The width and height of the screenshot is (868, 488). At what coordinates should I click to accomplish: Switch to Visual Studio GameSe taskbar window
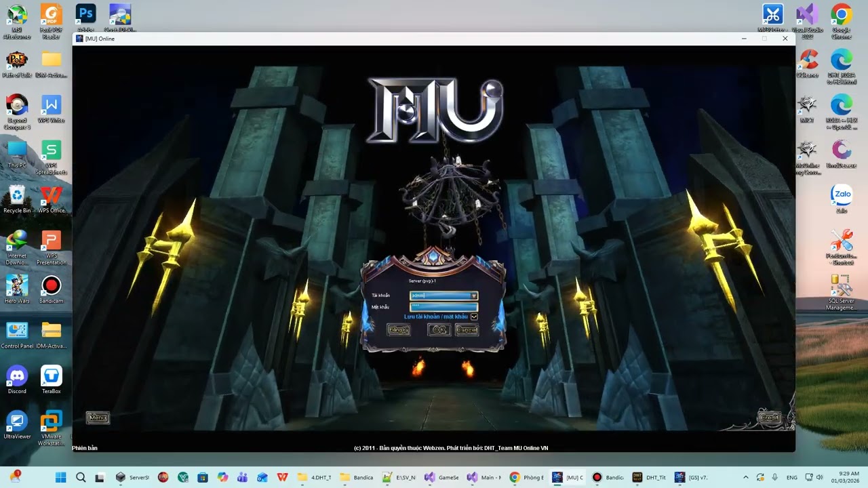pyautogui.click(x=441, y=477)
